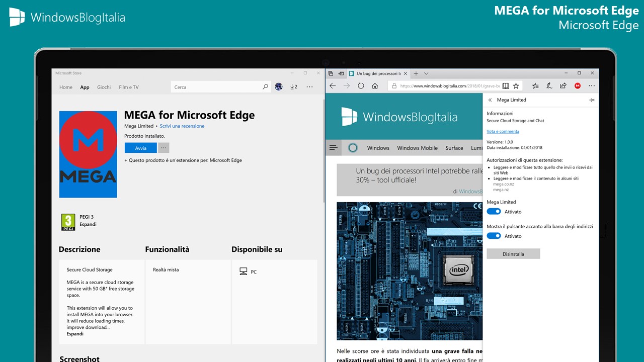644x362 pixels.
Task: Click WindowsBlogItalia logo on the webpage
Action: point(399,117)
